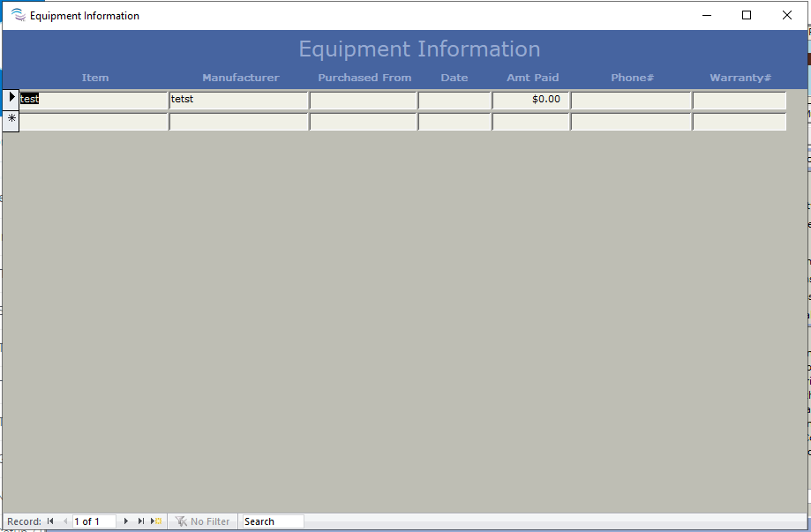Click the Amt Paid field showing $0.00

[530, 100]
